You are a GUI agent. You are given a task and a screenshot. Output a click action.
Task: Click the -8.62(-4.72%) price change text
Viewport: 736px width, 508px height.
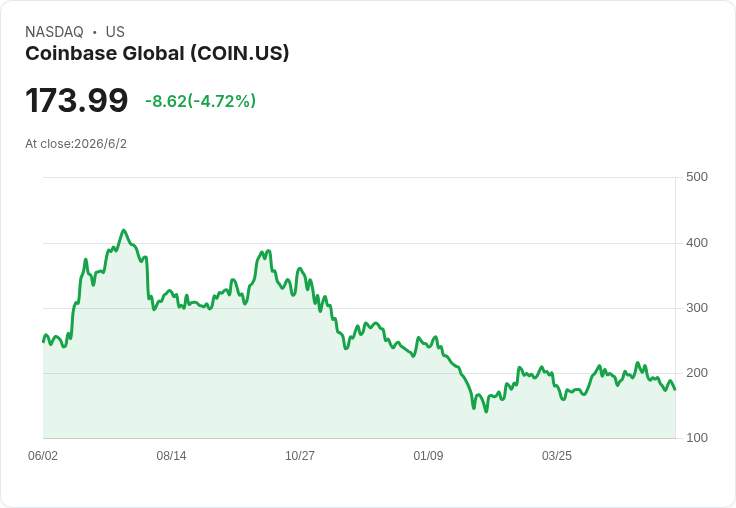pos(200,101)
